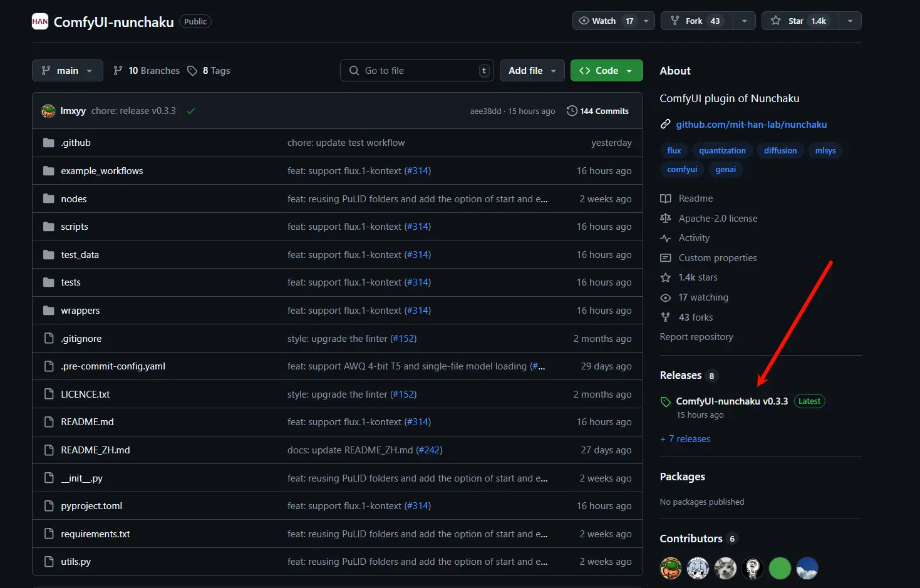Click the release tag icon for v0.3.3
Image resolution: width=920 pixels, height=588 pixels.
coord(666,402)
